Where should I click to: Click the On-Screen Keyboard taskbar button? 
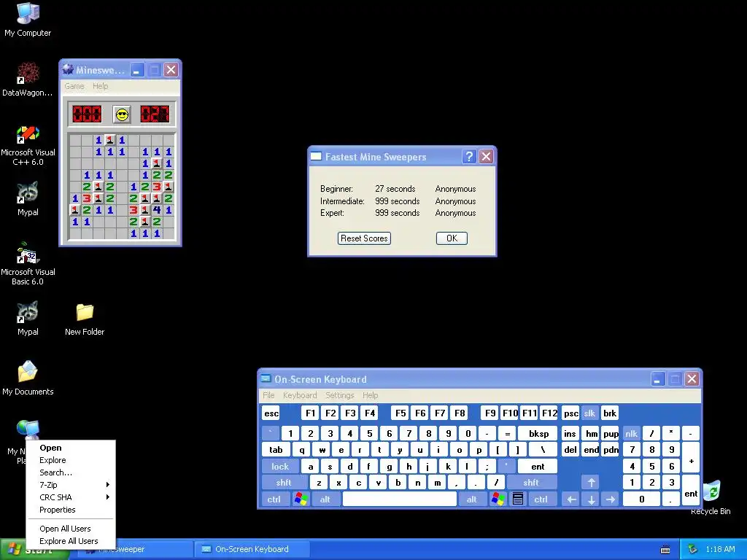point(252,549)
